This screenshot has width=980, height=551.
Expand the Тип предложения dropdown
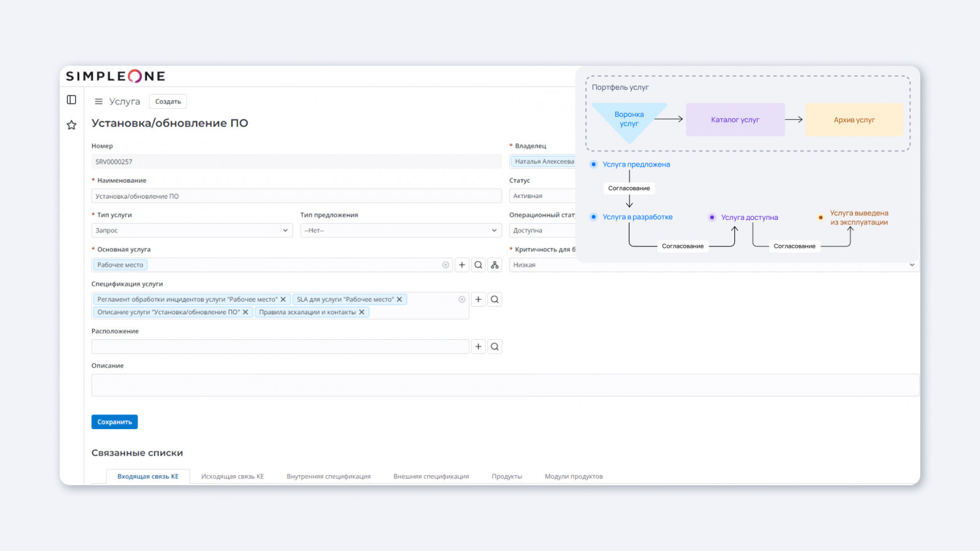tap(401, 231)
